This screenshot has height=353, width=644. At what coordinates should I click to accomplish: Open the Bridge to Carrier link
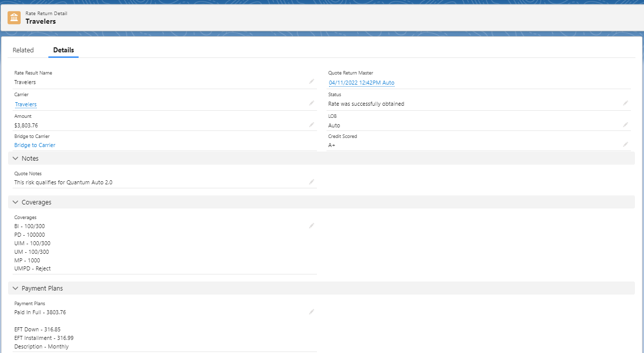click(35, 145)
